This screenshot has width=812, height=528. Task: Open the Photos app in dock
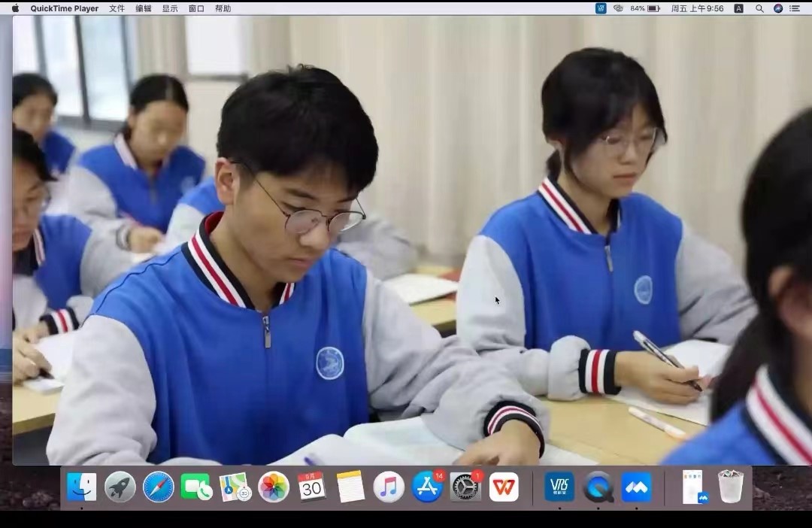274,487
